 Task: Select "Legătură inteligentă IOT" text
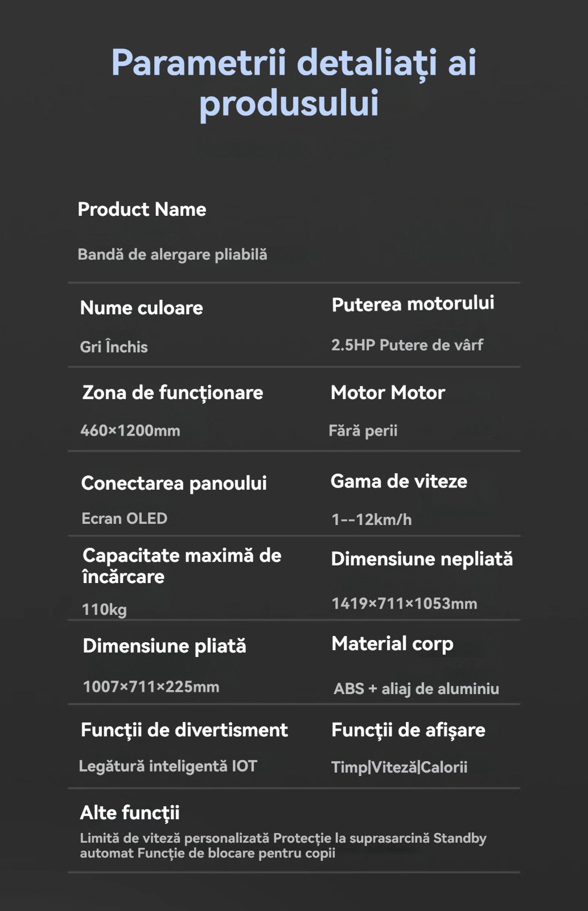click(x=168, y=766)
